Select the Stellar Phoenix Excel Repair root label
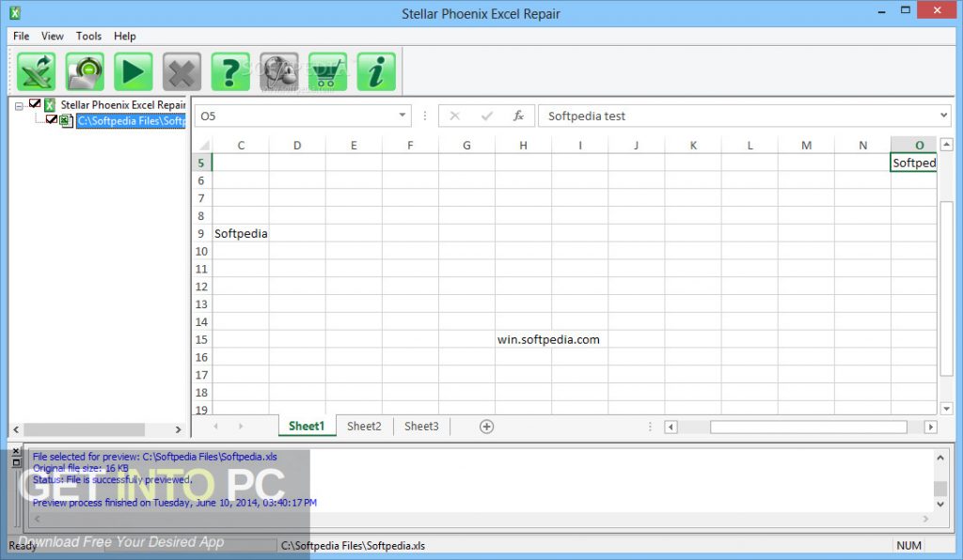Image resolution: width=963 pixels, height=560 pixels. [123, 105]
